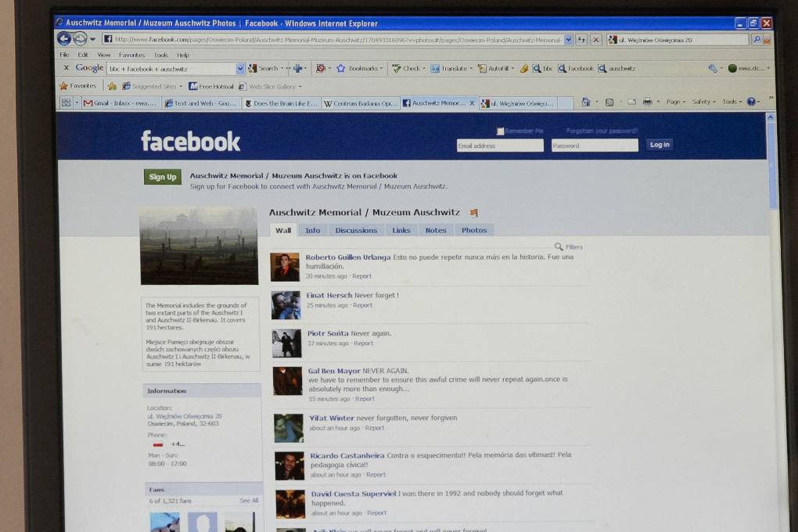This screenshot has height=532, width=798.
Task: Click the Password input field
Action: (x=595, y=146)
